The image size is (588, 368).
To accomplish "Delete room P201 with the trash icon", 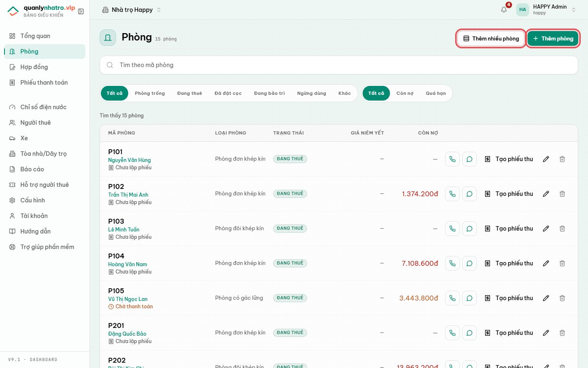I will pyautogui.click(x=562, y=333).
